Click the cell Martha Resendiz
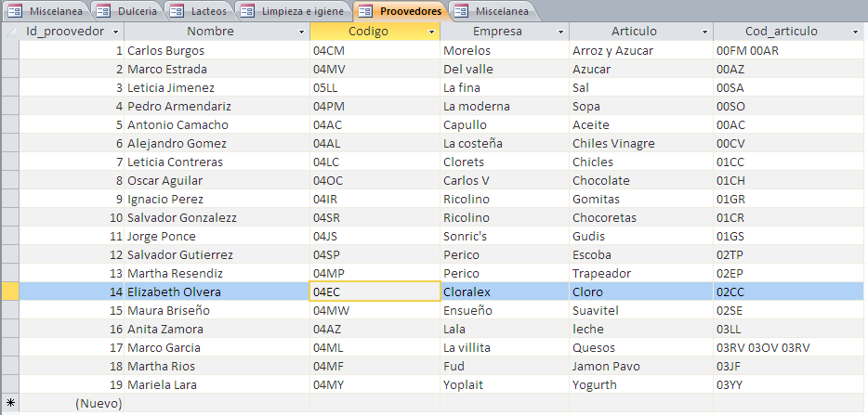Screen dimensions: 868x415 click(217, 273)
